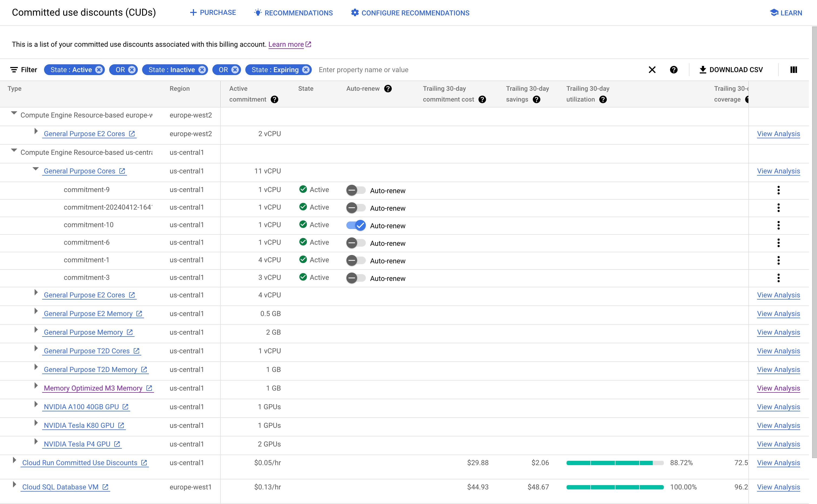The height and width of the screenshot is (504, 817).
Task: Click the Learn icon for help
Action: tap(774, 12)
